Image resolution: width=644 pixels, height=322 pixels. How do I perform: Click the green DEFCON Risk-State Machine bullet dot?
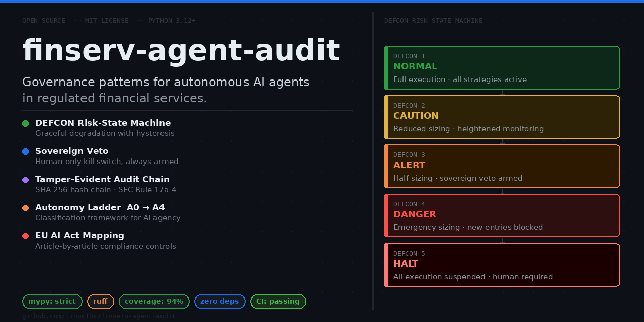click(x=26, y=123)
